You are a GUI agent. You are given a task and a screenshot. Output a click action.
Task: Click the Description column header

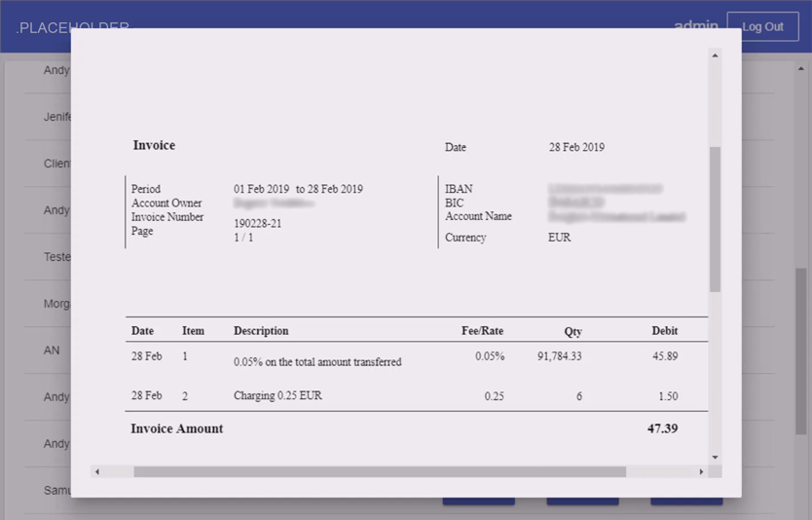[x=261, y=331]
